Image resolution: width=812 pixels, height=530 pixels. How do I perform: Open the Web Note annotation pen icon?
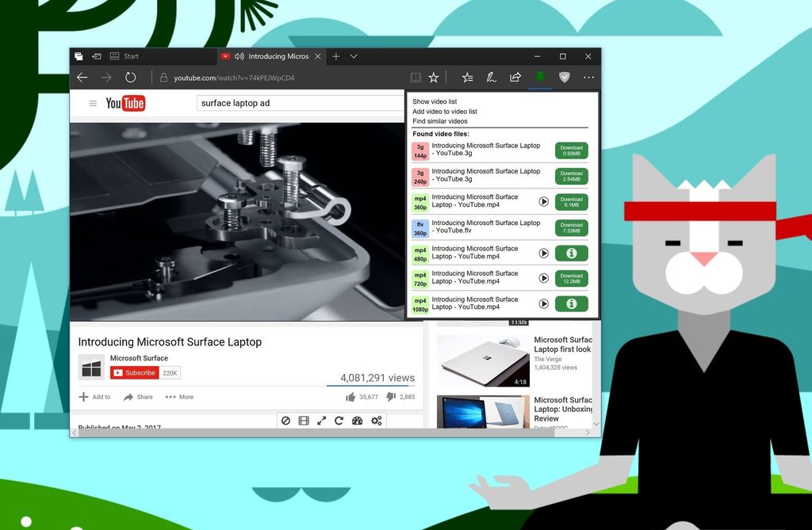(492, 77)
